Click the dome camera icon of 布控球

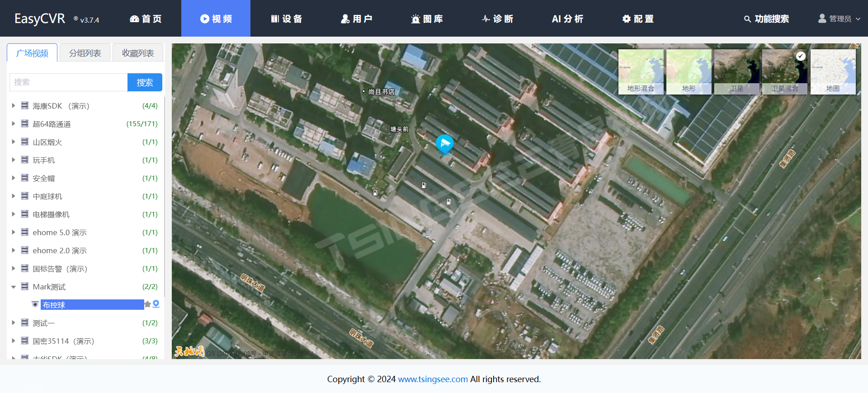[x=35, y=304]
